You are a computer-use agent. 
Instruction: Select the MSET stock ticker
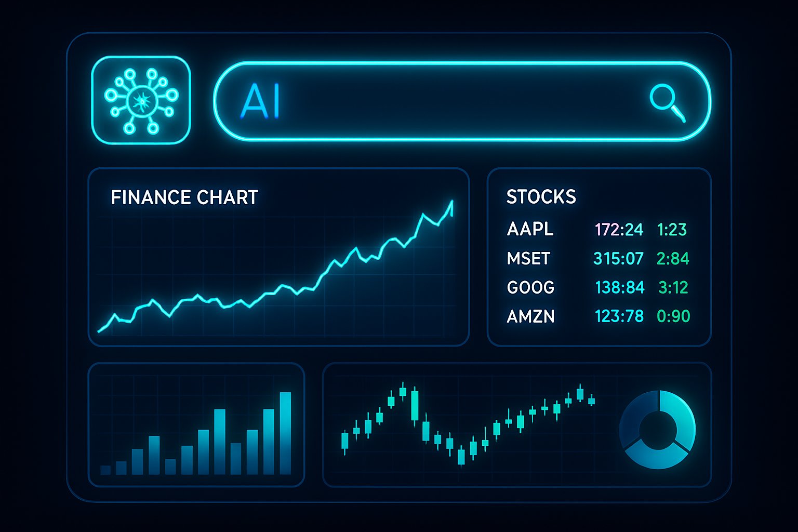528,258
